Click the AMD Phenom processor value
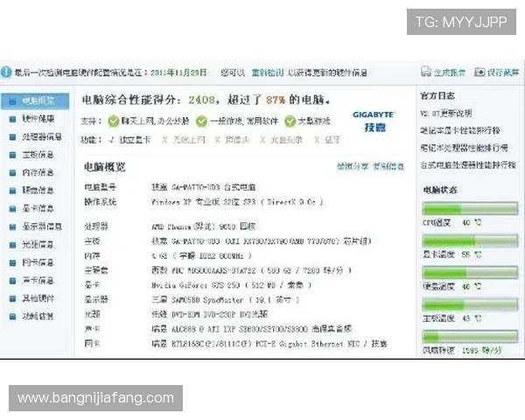Screen dimensions: 525x420 point(203,227)
